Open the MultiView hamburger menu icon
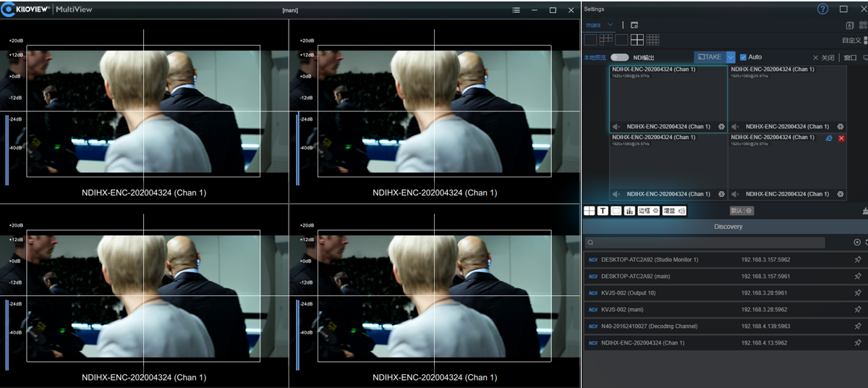 [x=516, y=10]
